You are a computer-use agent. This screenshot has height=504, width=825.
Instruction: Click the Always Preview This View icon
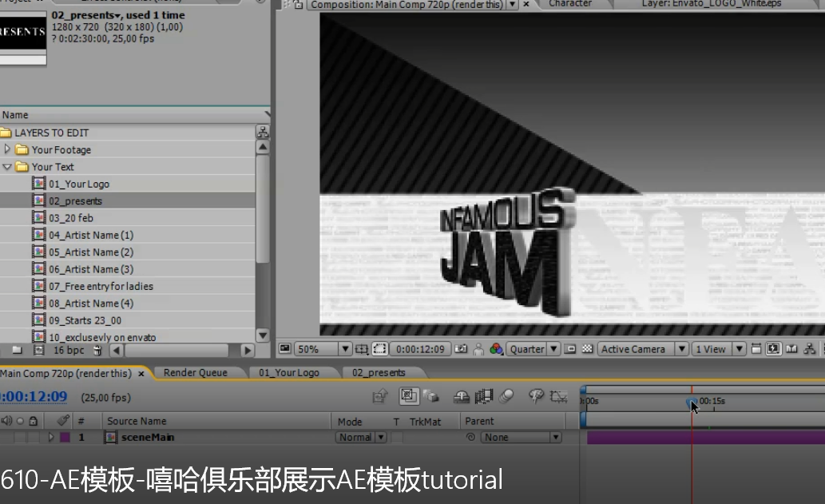point(284,349)
